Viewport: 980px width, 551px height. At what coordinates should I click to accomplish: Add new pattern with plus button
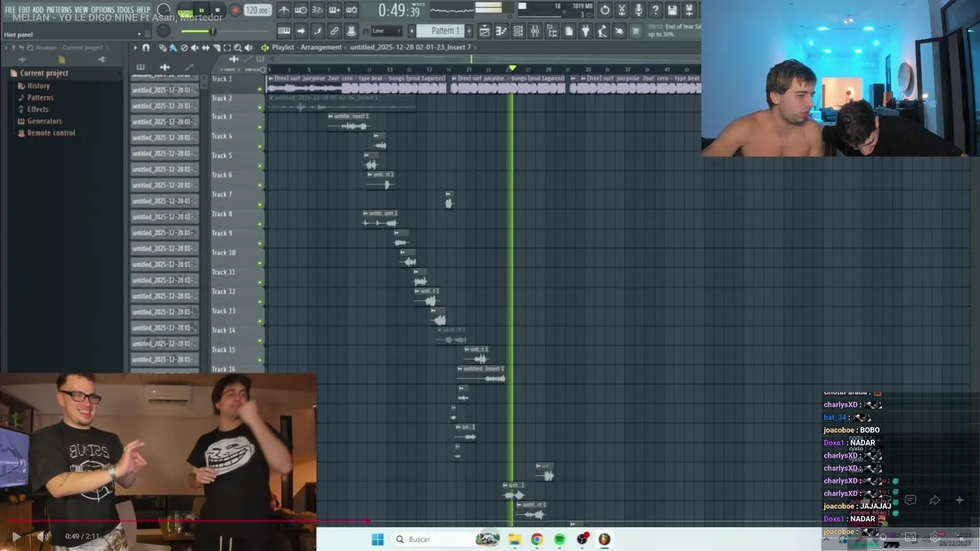[469, 31]
